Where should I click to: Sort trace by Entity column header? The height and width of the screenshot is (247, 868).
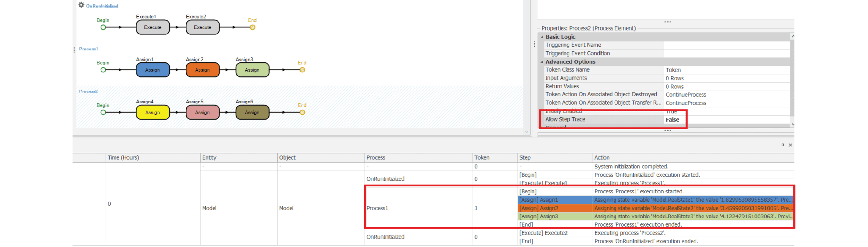pos(239,158)
